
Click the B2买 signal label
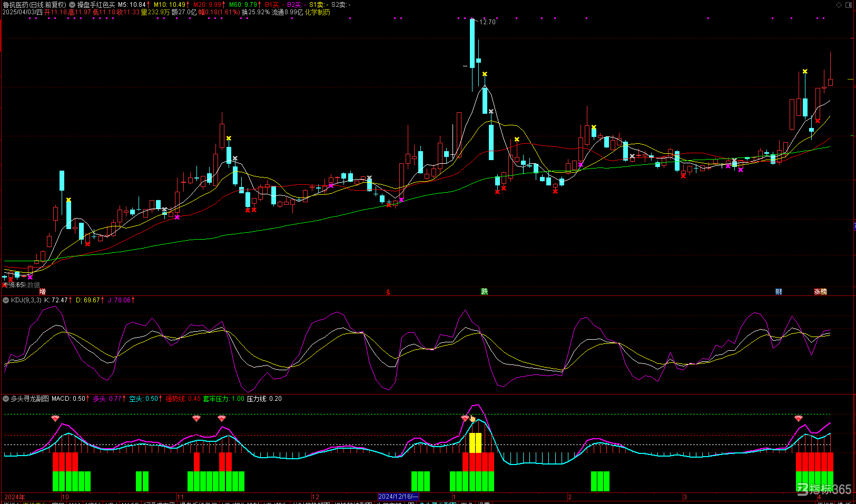[x=296, y=5]
